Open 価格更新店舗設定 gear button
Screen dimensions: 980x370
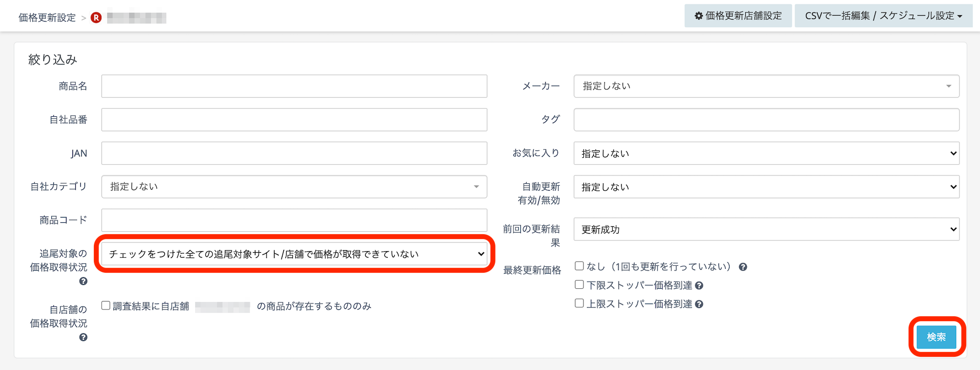tap(738, 16)
